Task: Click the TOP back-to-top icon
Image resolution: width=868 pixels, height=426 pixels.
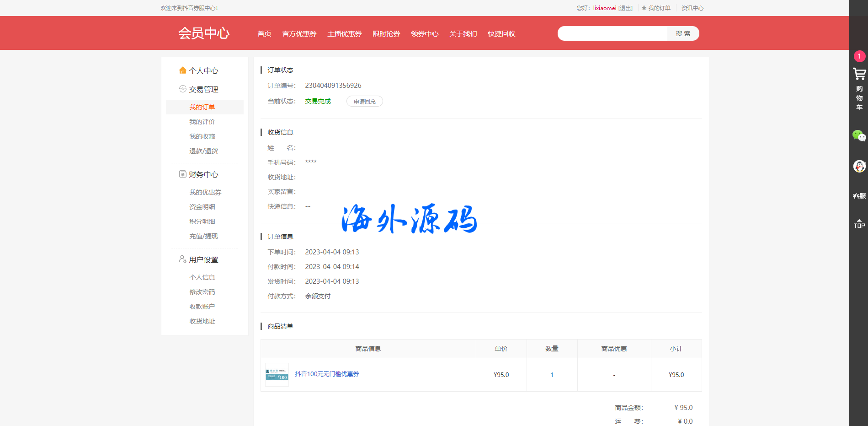Action: 859,224
